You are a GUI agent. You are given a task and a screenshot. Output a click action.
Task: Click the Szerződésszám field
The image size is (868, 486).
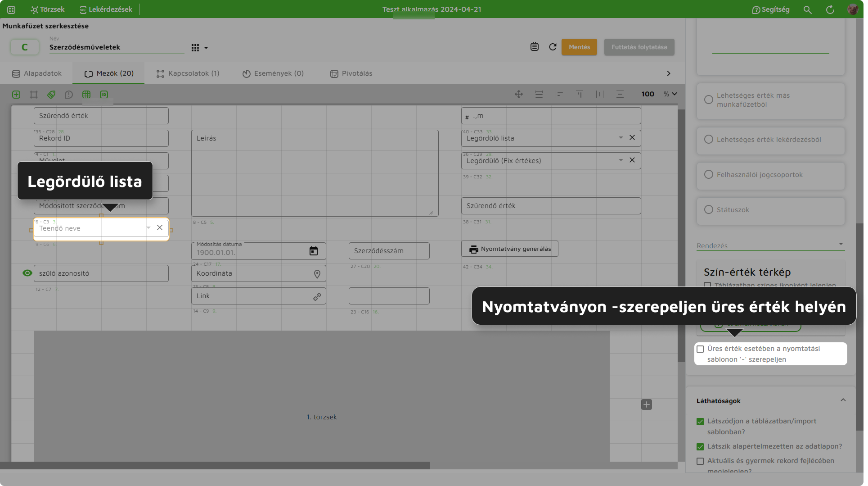pyautogui.click(x=389, y=251)
